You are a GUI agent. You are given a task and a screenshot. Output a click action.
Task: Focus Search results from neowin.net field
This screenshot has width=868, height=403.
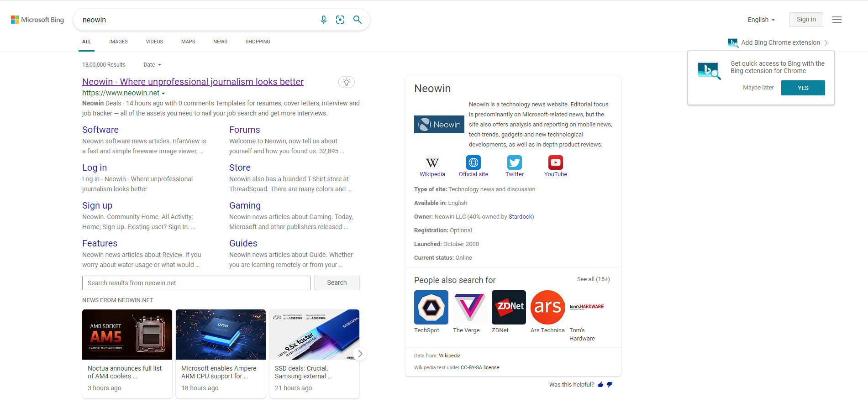tap(196, 283)
